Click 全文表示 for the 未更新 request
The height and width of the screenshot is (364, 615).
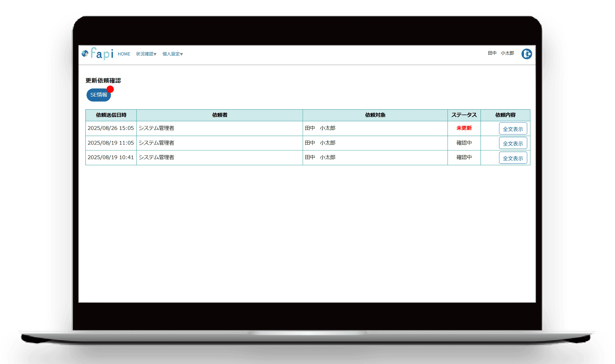point(512,129)
